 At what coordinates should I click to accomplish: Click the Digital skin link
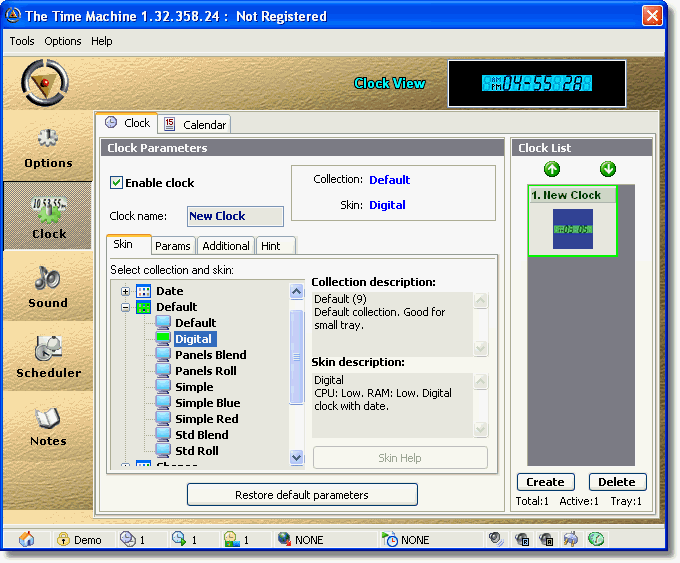387,205
